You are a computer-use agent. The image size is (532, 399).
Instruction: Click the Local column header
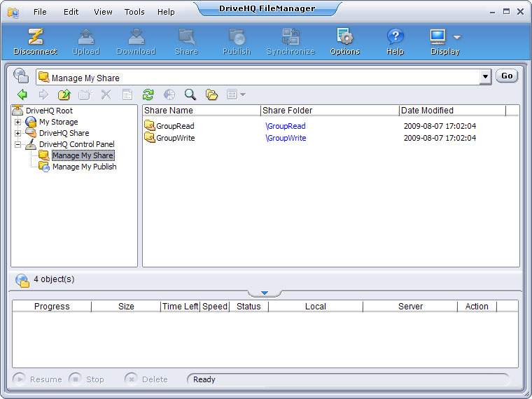coord(316,307)
